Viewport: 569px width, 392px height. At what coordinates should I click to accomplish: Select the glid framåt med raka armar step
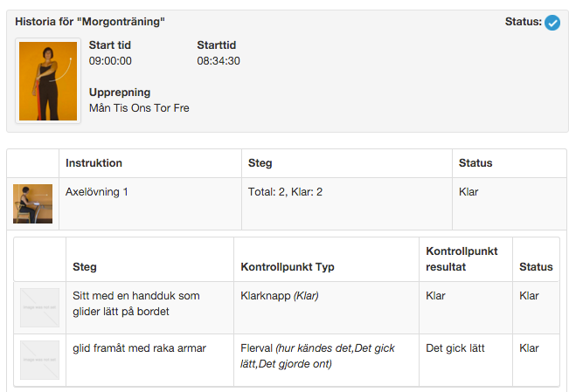tap(139, 348)
